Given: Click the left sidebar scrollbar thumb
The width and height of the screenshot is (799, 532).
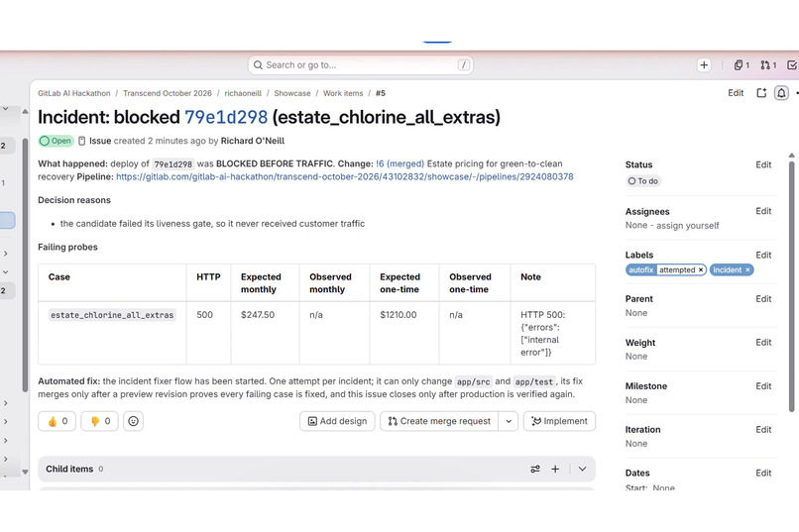Looking at the screenshot, I should click(25, 265).
